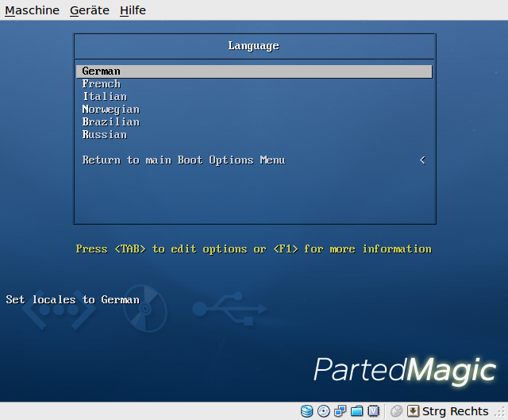Open the Geräte menu
508x420 pixels.
(x=89, y=10)
